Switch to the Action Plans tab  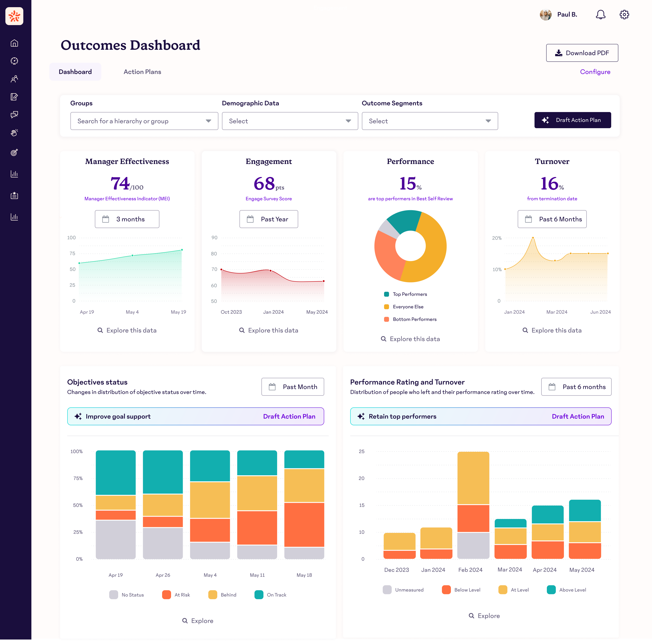tap(142, 72)
